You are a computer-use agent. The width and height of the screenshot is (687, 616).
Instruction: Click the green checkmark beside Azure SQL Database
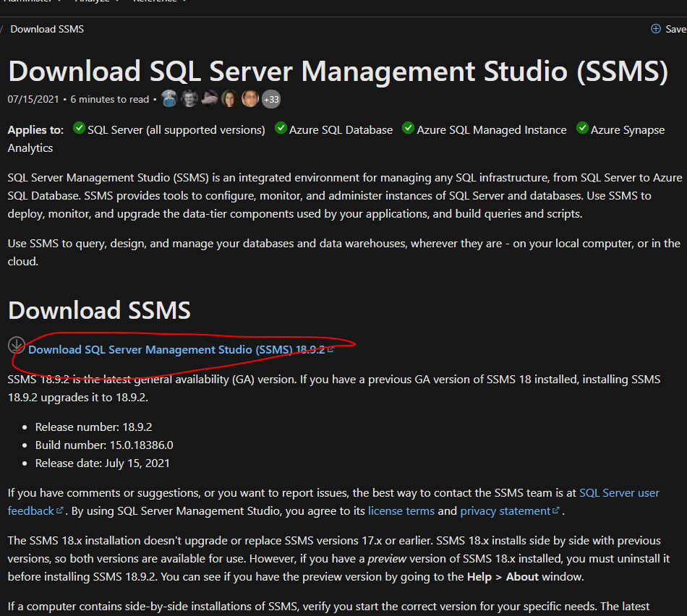(x=280, y=127)
